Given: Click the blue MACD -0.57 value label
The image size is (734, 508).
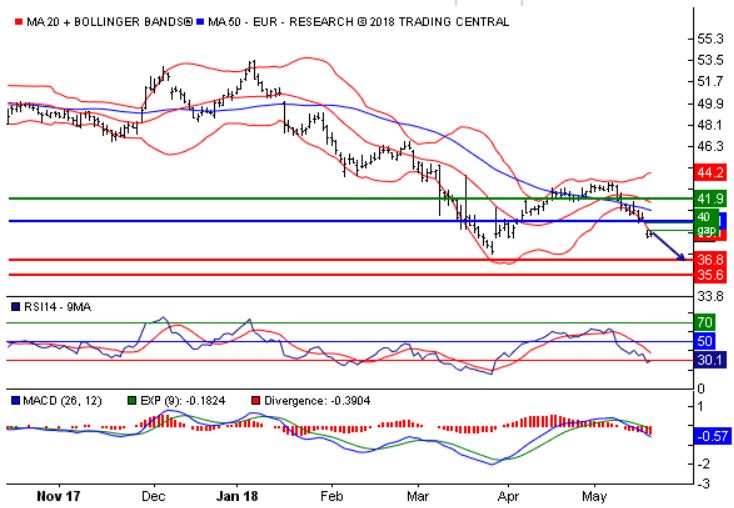Looking at the screenshot, I should [712, 436].
